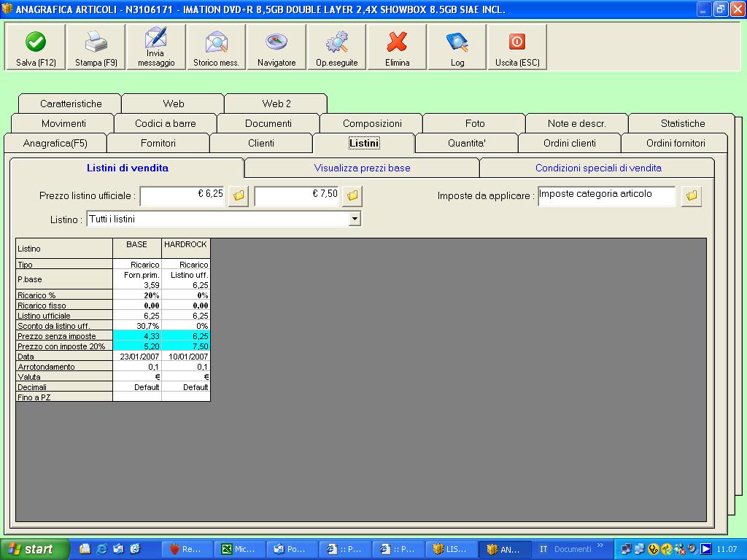
Task: Go to the Anagrafica(F5) tab
Action: [55, 144]
